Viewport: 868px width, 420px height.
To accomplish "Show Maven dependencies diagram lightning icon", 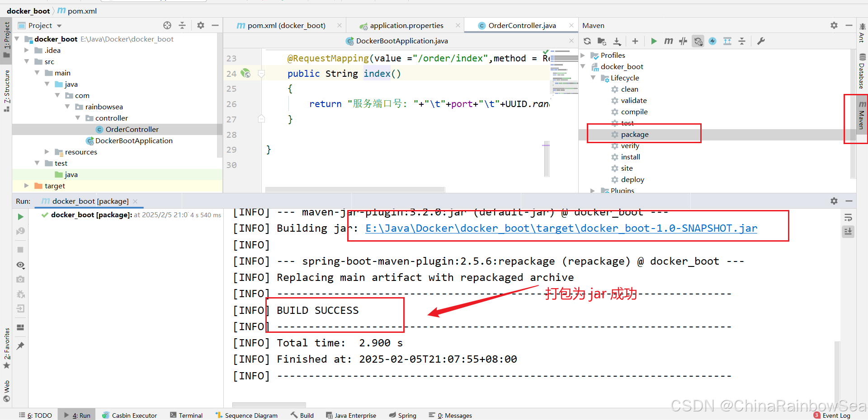I will tap(712, 41).
